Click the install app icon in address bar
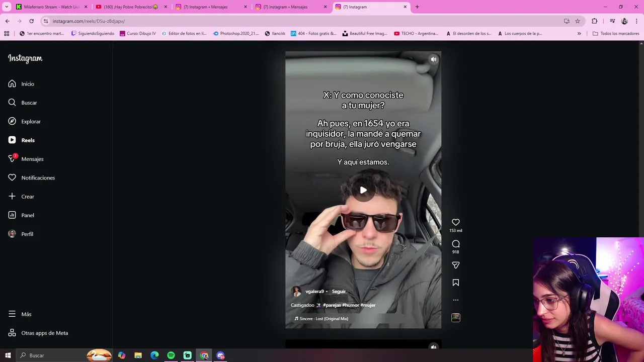 pos(567,21)
